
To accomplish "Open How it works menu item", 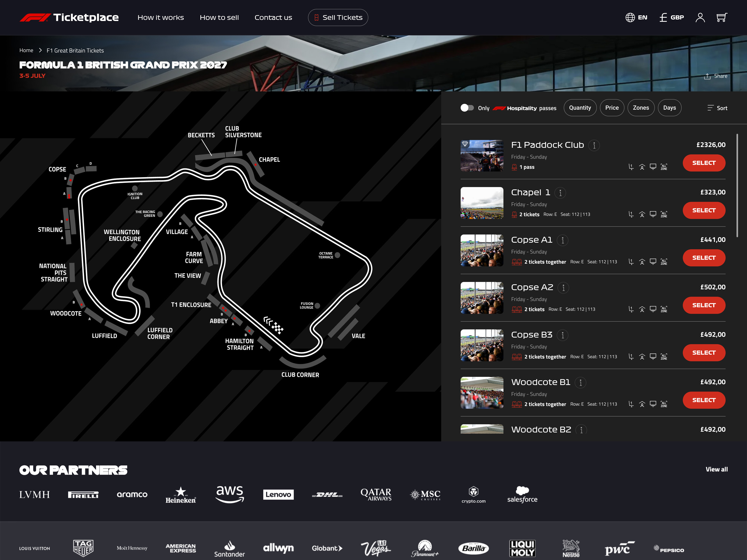I will pos(160,17).
